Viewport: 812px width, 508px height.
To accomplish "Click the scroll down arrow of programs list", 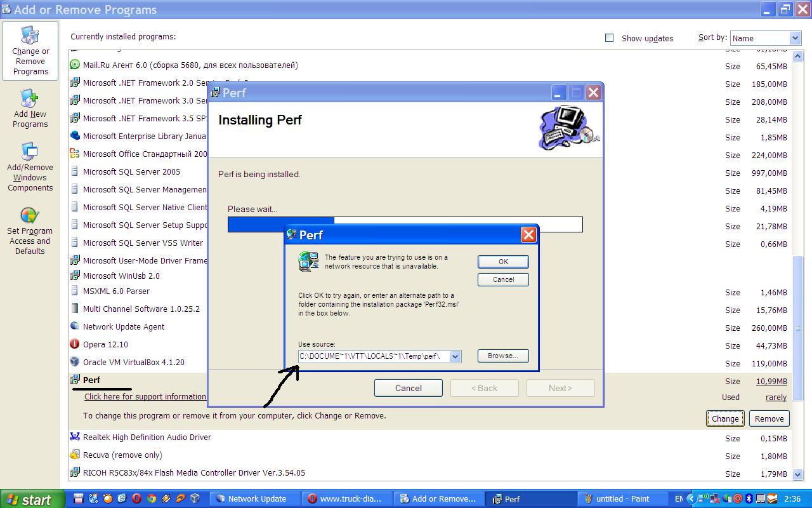I will click(797, 474).
